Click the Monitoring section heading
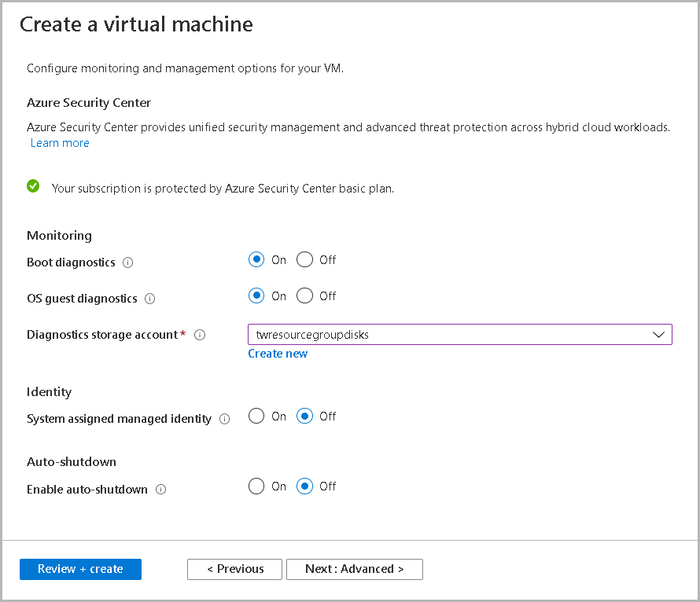Viewport: 700px width, 602px height. pyautogui.click(x=59, y=236)
